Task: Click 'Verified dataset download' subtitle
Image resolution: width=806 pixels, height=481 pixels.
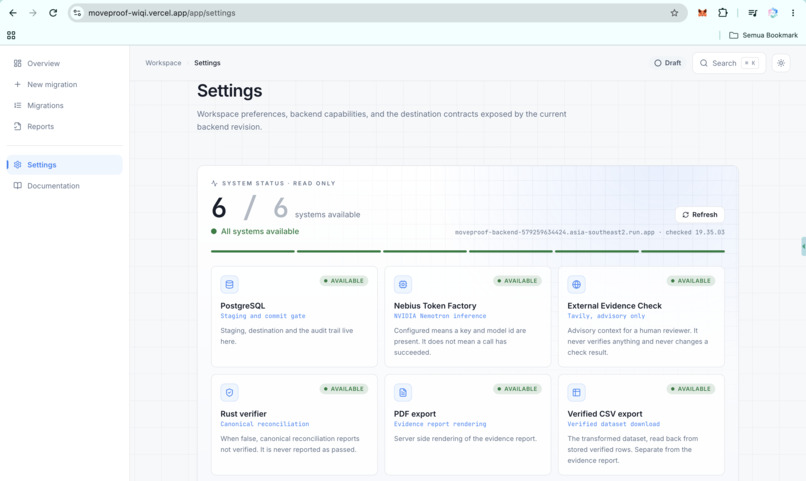Action: coord(613,423)
